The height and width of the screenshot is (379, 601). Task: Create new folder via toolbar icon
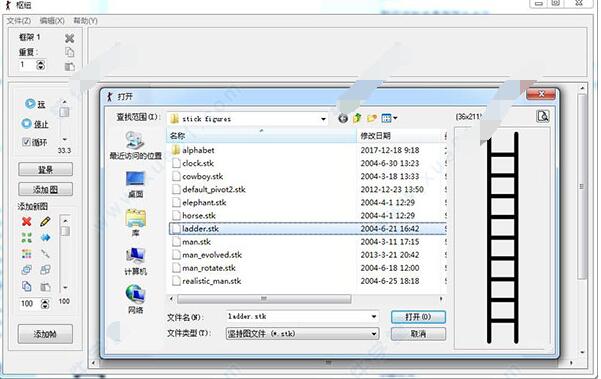pos(371,118)
